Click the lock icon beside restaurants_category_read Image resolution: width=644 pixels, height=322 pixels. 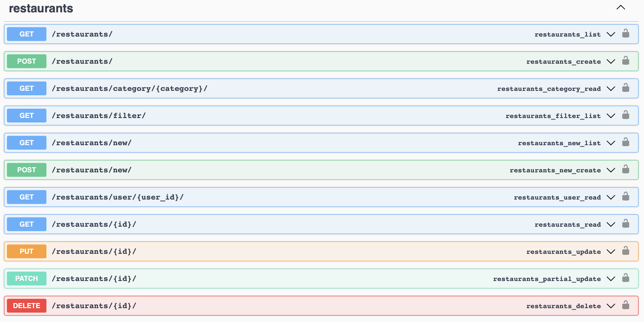coord(625,88)
